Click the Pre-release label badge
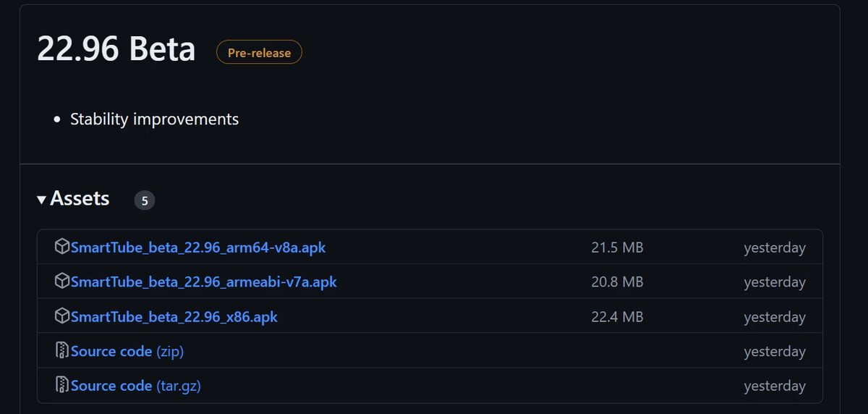Image resolution: width=868 pixels, height=414 pixels. (x=259, y=52)
